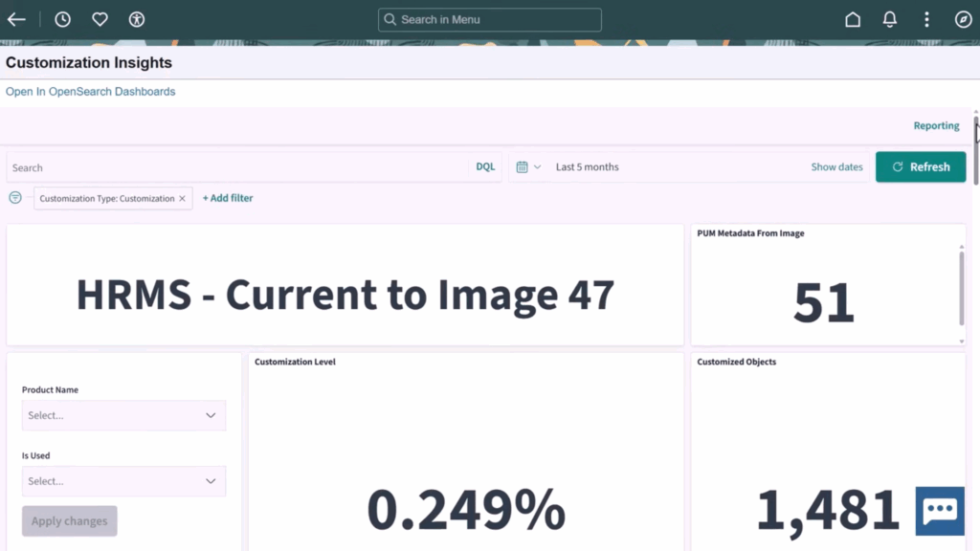Switch to the Reporting tab
Screen dimensions: 980x551
tap(936, 125)
